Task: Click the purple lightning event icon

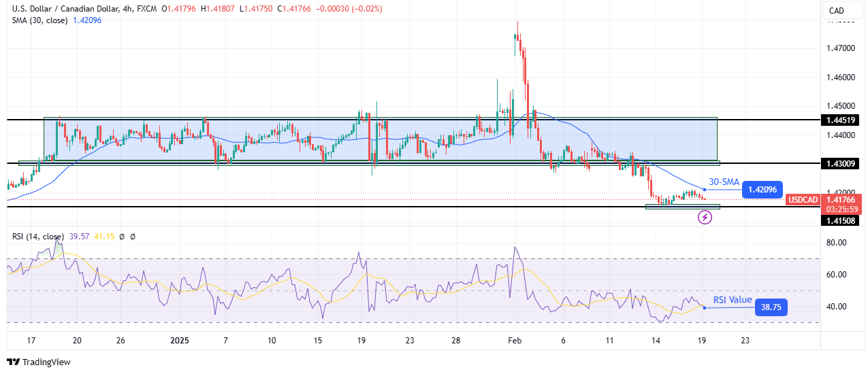Action: [705, 218]
